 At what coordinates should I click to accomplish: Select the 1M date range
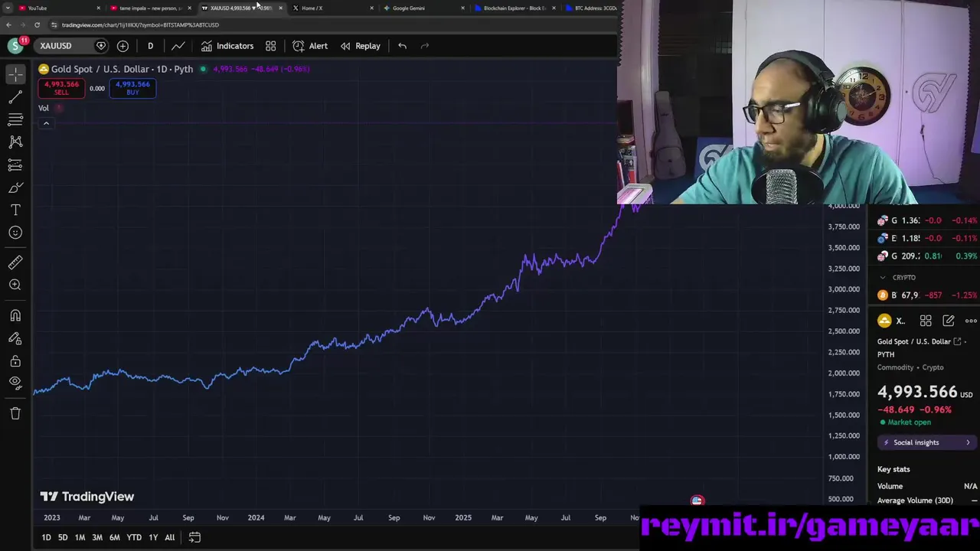tap(80, 537)
